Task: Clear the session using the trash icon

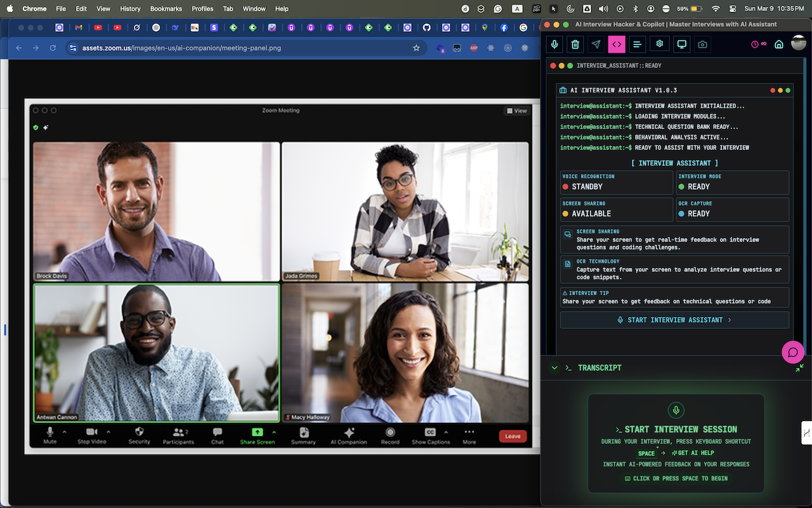Action: pos(577,44)
